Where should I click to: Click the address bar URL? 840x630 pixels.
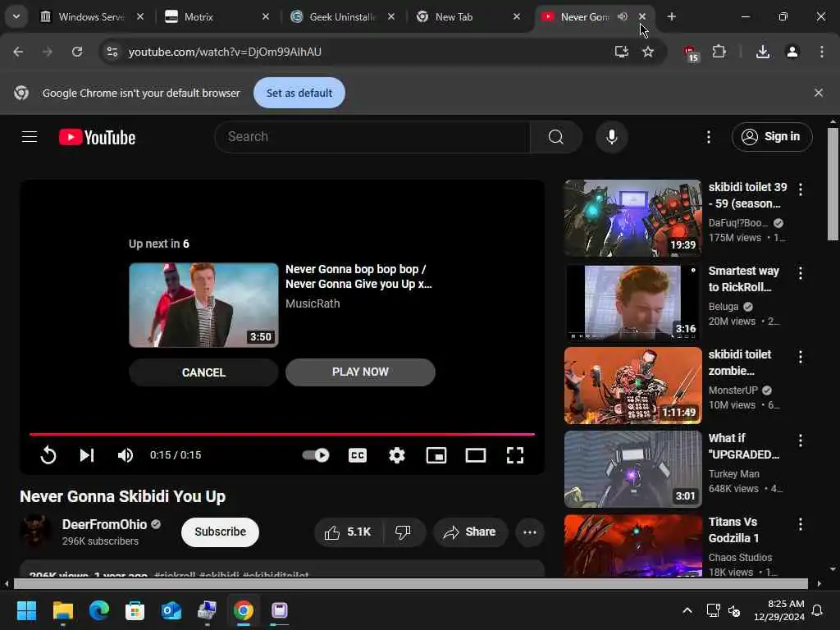225,52
